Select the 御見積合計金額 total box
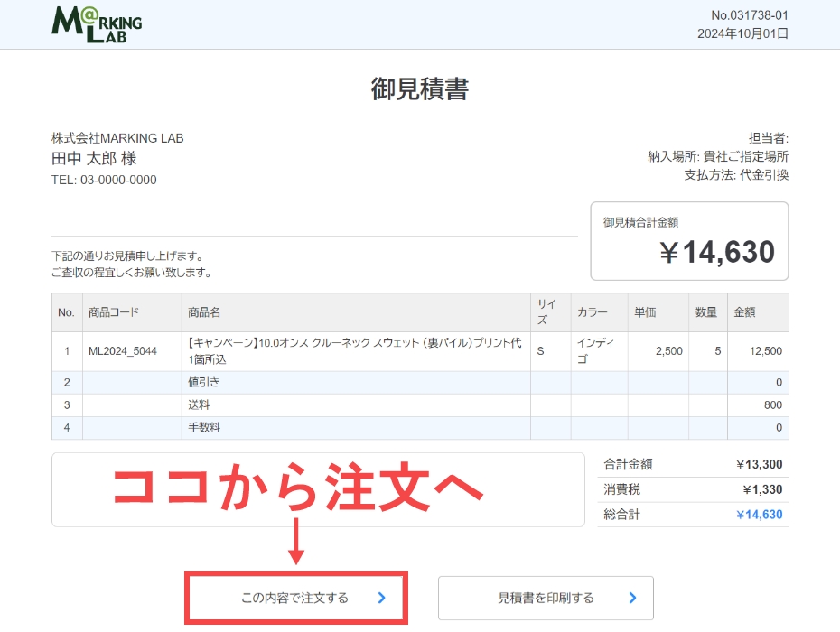This screenshot has height=632, width=840. 689,240
